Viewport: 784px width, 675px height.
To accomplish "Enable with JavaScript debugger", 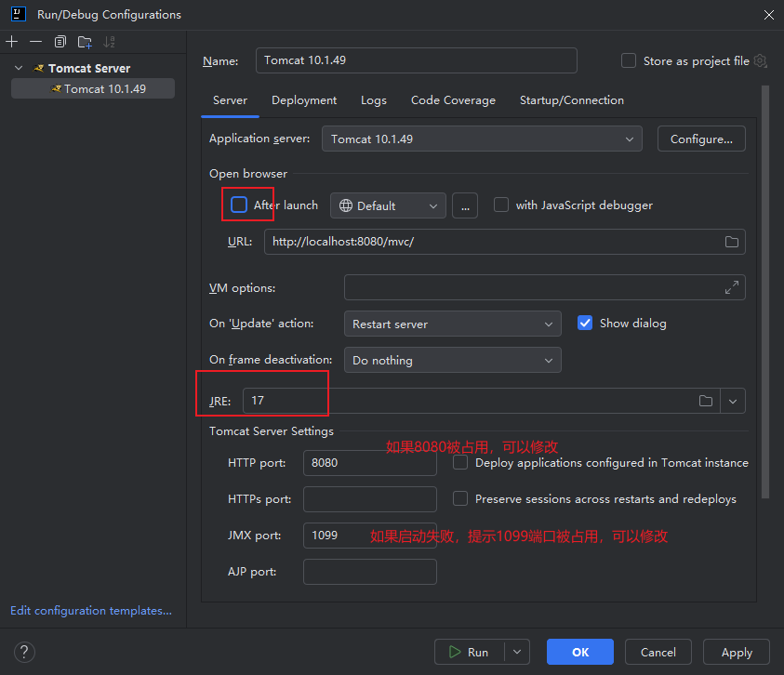I will click(501, 205).
